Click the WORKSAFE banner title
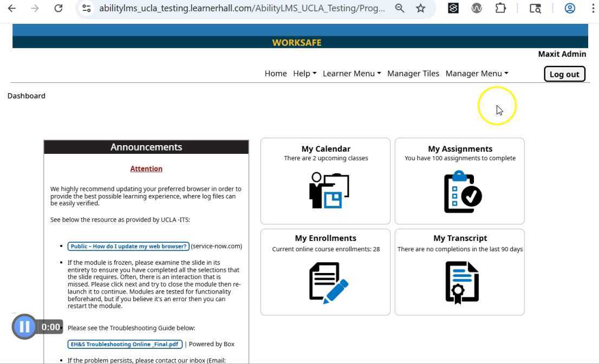 pyautogui.click(x=297, y=42)
